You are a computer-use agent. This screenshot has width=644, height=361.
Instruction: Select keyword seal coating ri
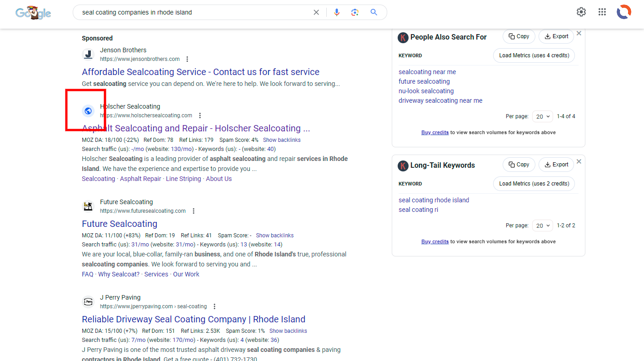(418, 210)
